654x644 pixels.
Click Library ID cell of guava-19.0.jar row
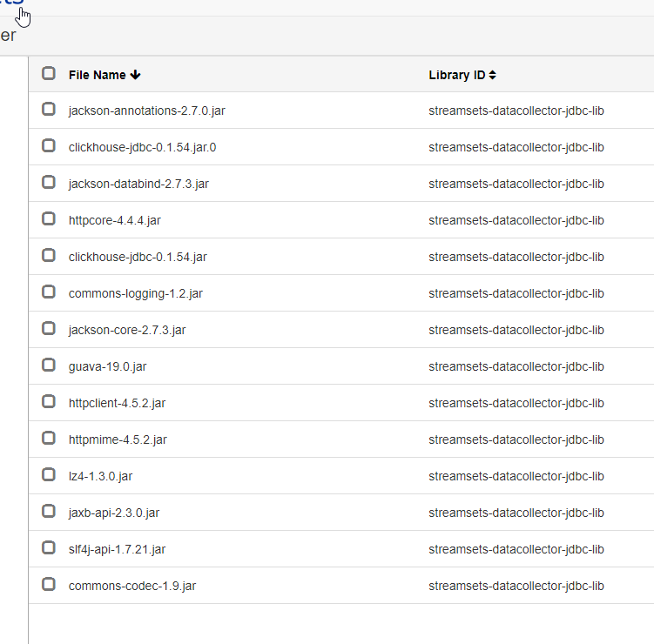coord(516,366)
